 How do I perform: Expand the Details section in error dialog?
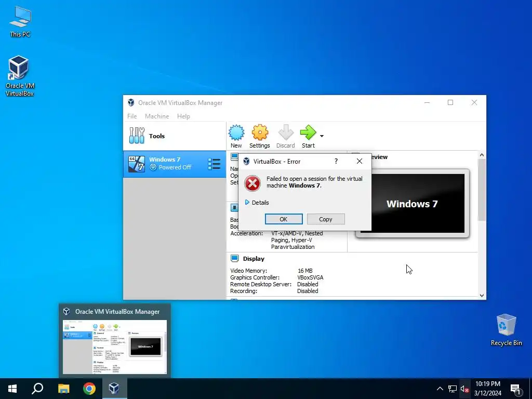click(257, 203)
